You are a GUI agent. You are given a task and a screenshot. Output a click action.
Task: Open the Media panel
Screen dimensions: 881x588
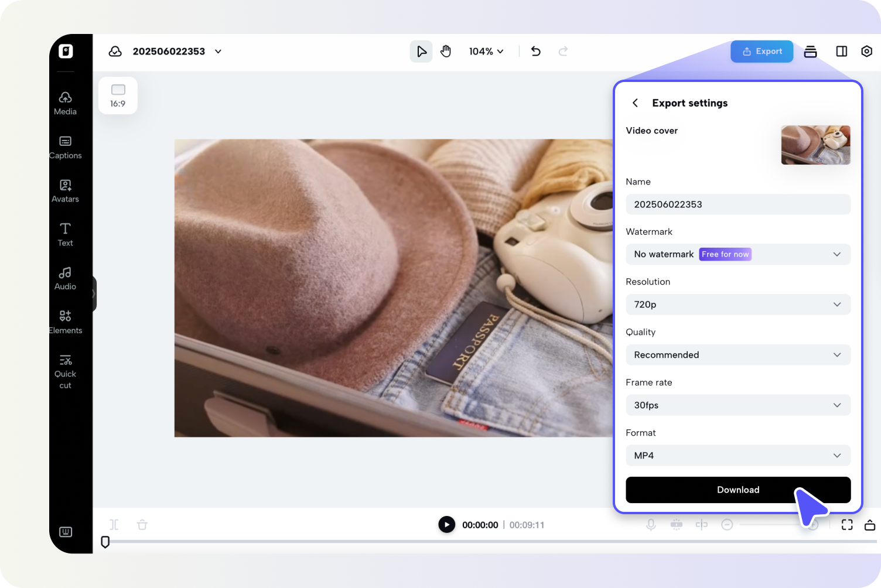[x=64, y=102]
